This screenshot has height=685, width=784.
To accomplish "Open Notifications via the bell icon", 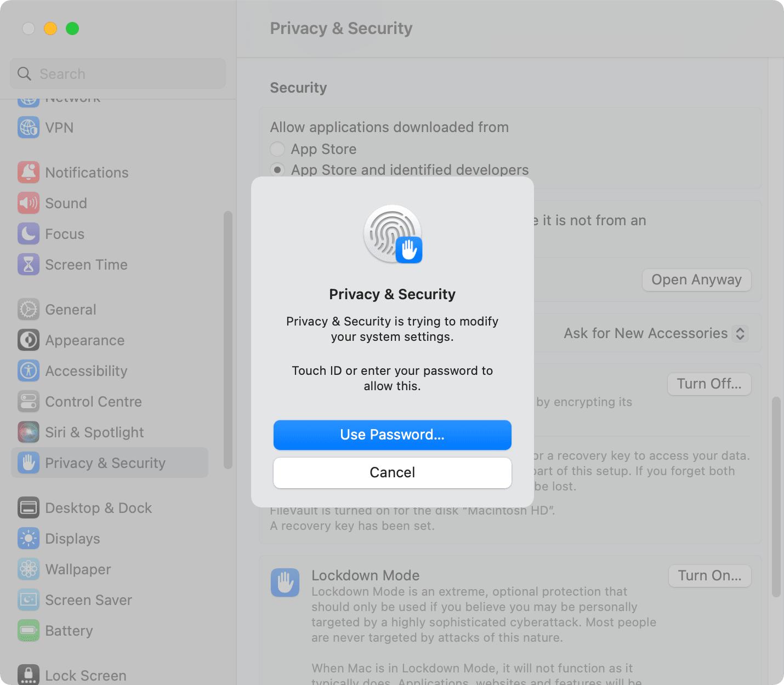I will tap(28, 172).
